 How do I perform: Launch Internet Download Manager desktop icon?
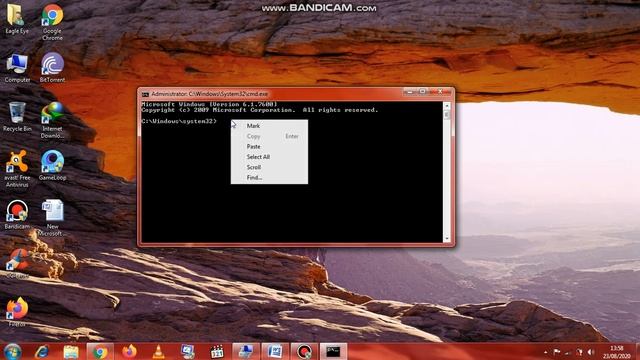pos(52,120)
